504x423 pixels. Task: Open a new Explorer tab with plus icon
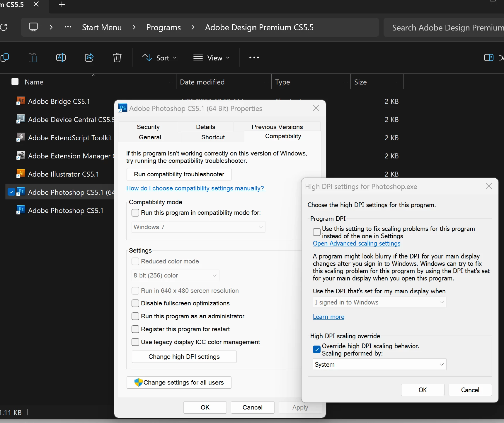click(x=62, y=5)
